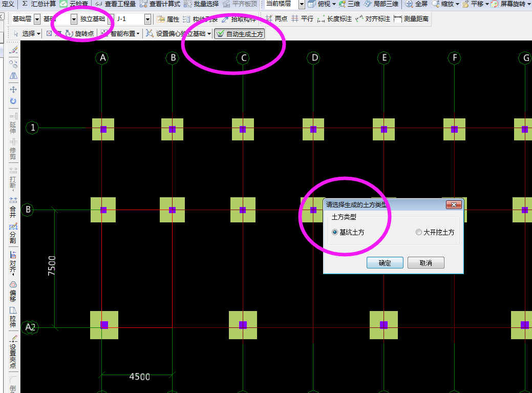Click the 7500 dimension text
532x393 pixels.
[51, 266]
